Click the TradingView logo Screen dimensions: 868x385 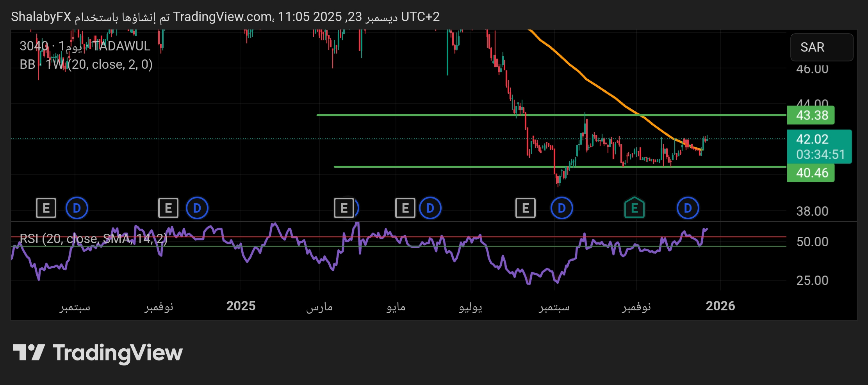pos(98,353)
